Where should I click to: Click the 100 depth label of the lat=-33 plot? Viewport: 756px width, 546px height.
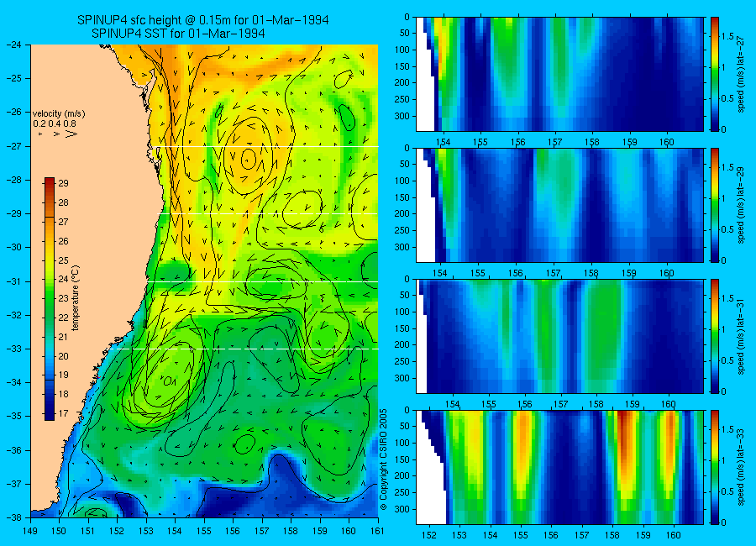tap(402, 443)
